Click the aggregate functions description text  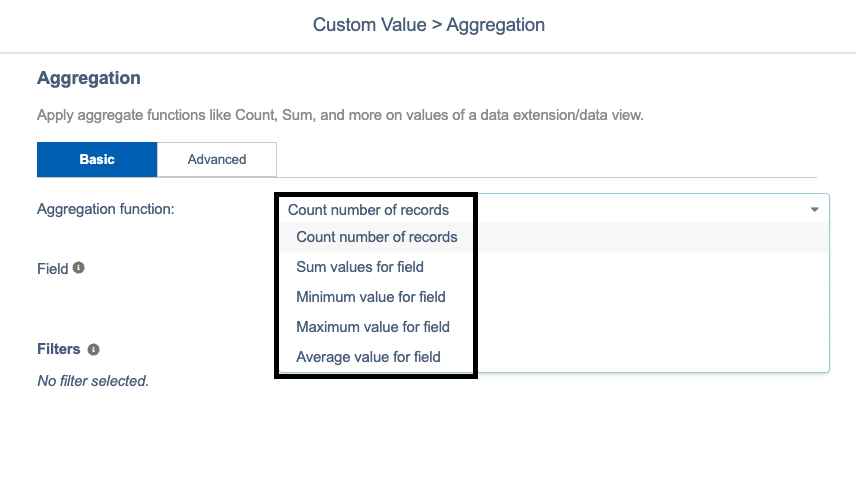pyautogui.click(x=340, y=115)
